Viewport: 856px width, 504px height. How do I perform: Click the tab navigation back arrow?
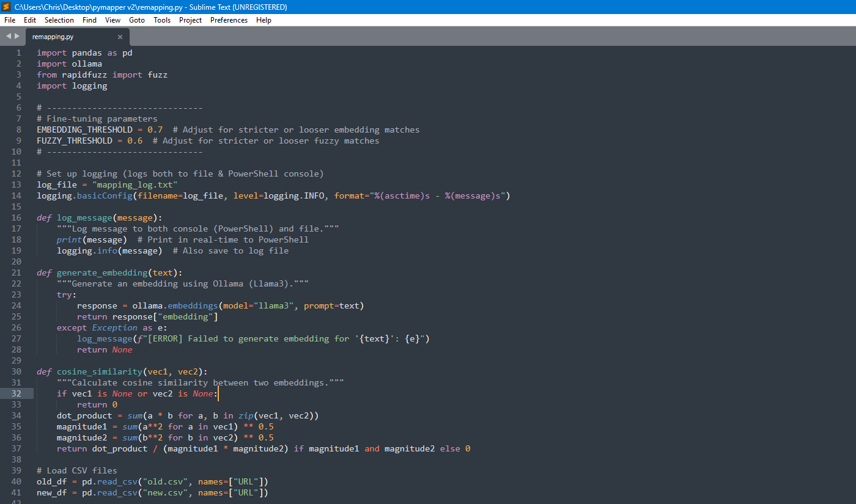(x=9, y=36)
